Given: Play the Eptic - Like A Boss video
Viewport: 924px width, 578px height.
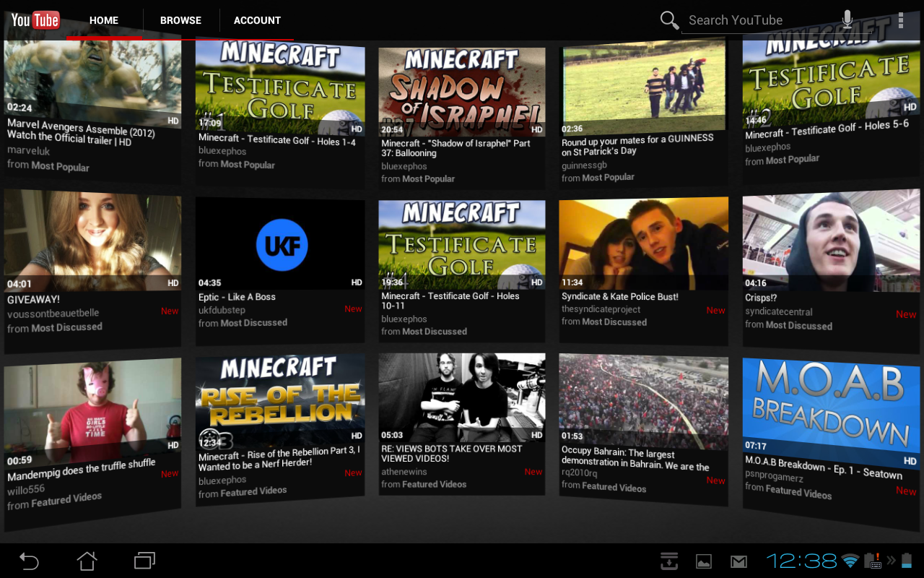Looking at the screenshot, I should point(282,246).
